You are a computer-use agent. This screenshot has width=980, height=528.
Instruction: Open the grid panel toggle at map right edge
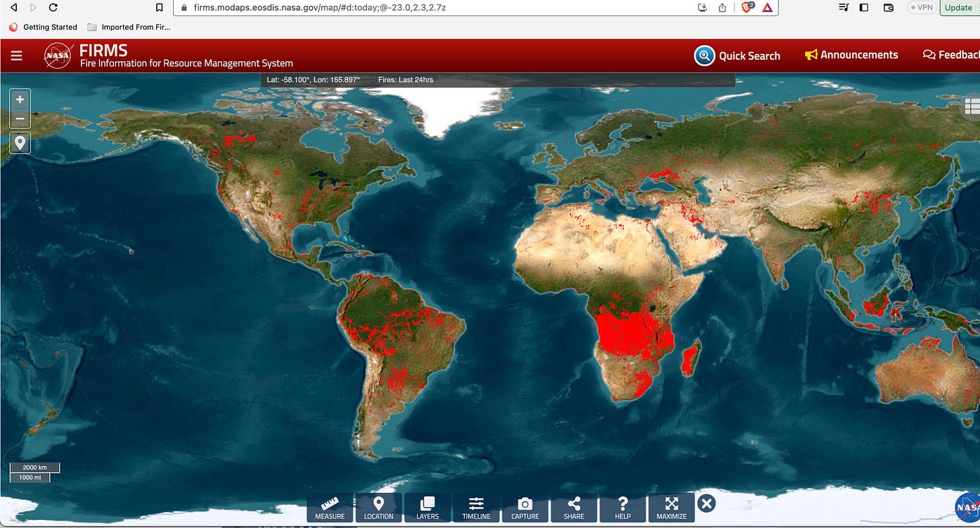pos(971,106)
